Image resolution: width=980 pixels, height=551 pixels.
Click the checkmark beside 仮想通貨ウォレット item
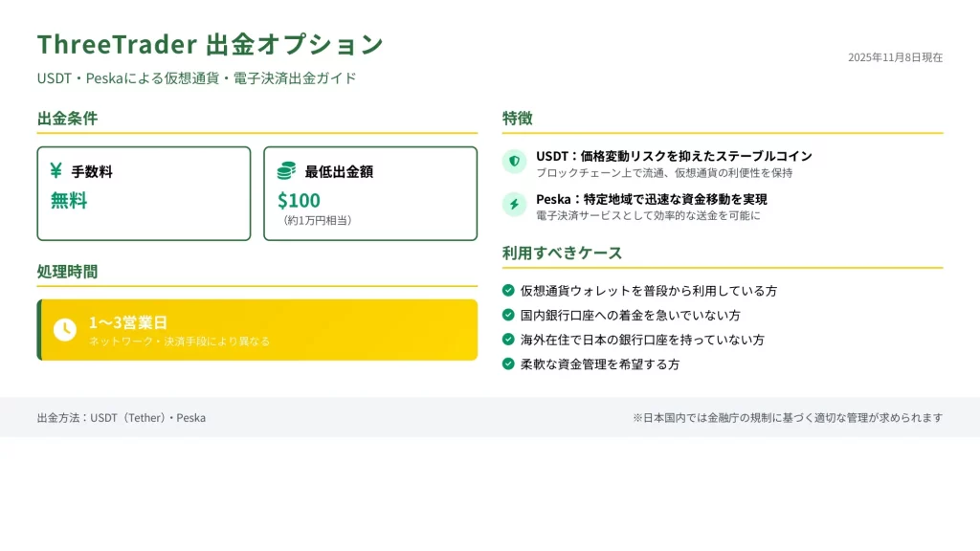coord(508,290)
